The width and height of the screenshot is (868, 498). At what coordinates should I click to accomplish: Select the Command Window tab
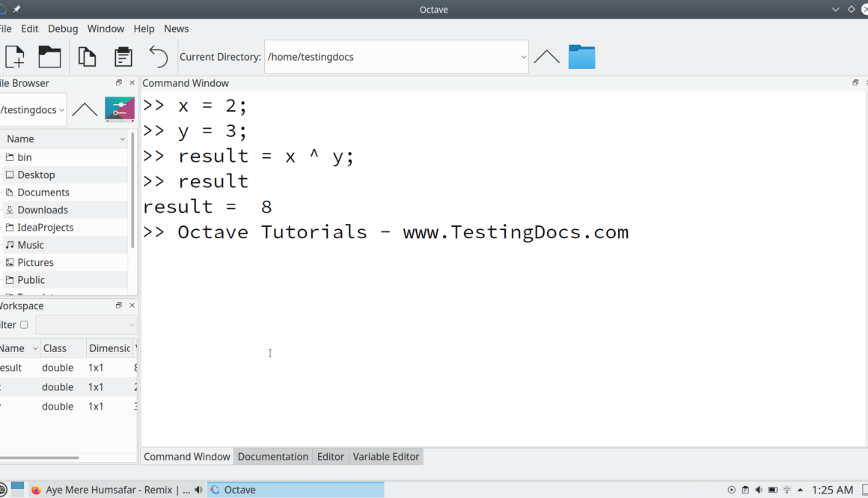tap(187, 457)
